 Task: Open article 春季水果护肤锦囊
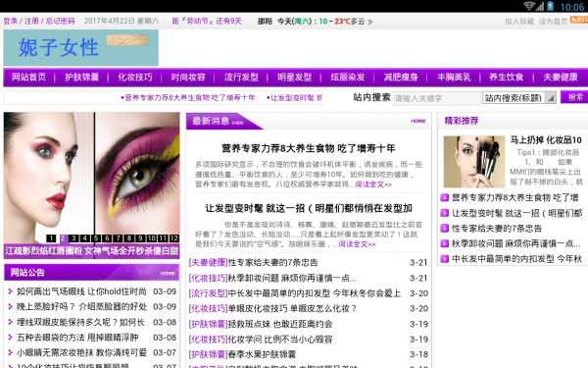coord(262,354)
